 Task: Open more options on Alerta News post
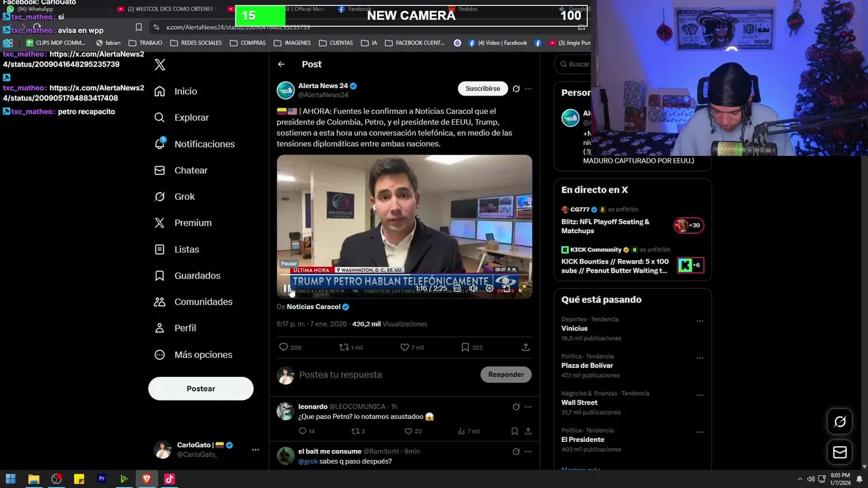pyautogui.click(x=528, y=89)
